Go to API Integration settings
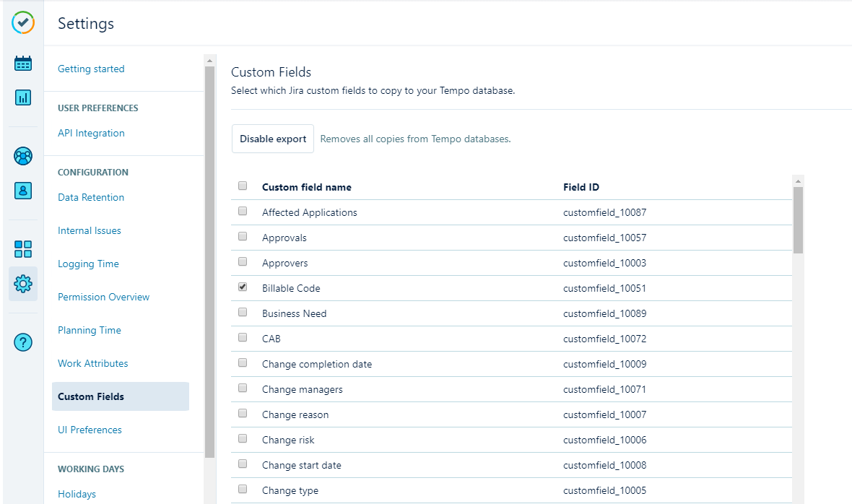Viewport: 852px width, 504px height. (91, 134)
